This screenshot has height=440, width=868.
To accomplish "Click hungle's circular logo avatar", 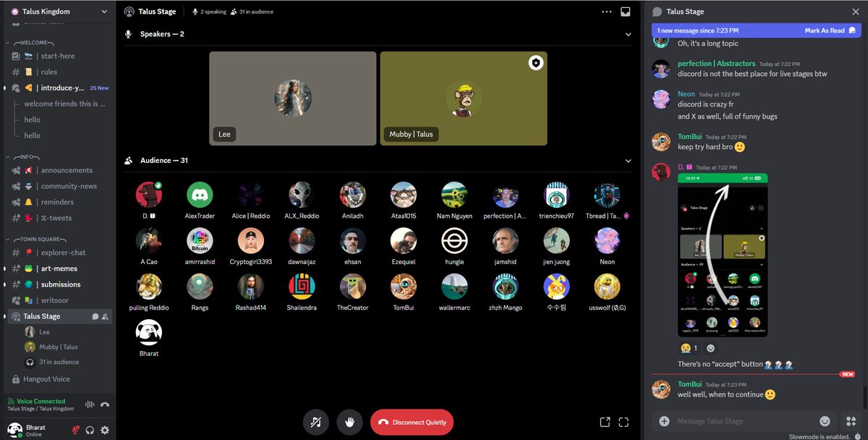I will click(x=454, y=241).
